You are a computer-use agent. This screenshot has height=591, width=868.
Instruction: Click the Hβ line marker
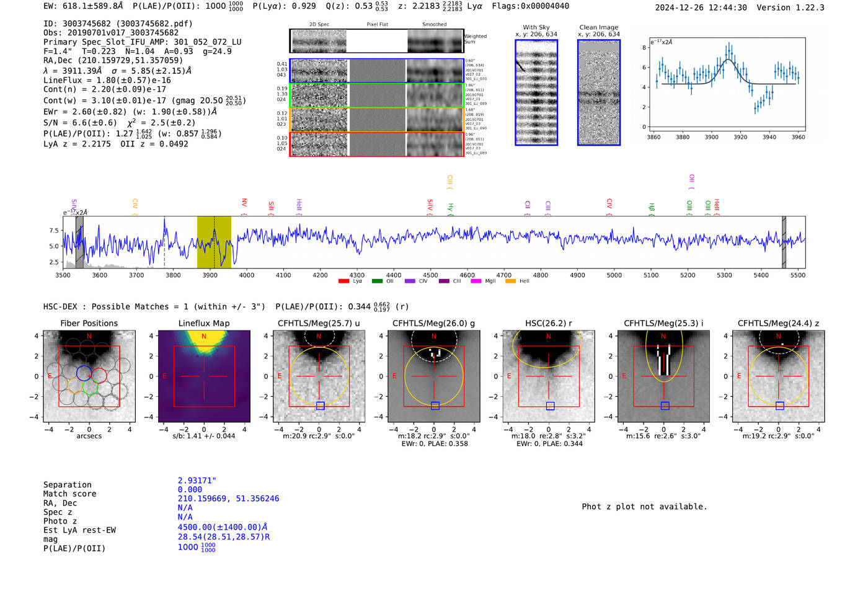652,208
